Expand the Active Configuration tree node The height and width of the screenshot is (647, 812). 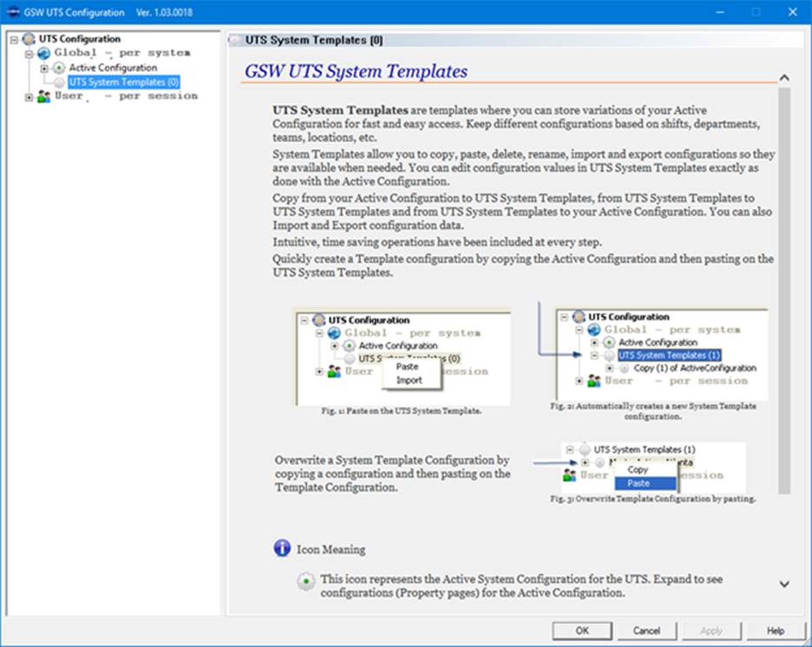coord(44,68)
